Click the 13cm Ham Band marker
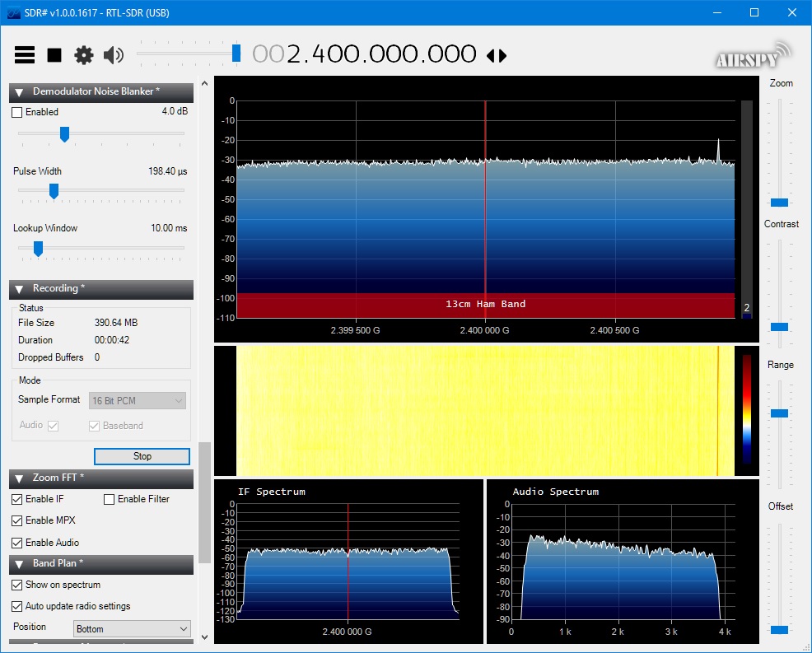Image resolution: width=812 pixels, height=653 pixels. (x=485, y=304)
